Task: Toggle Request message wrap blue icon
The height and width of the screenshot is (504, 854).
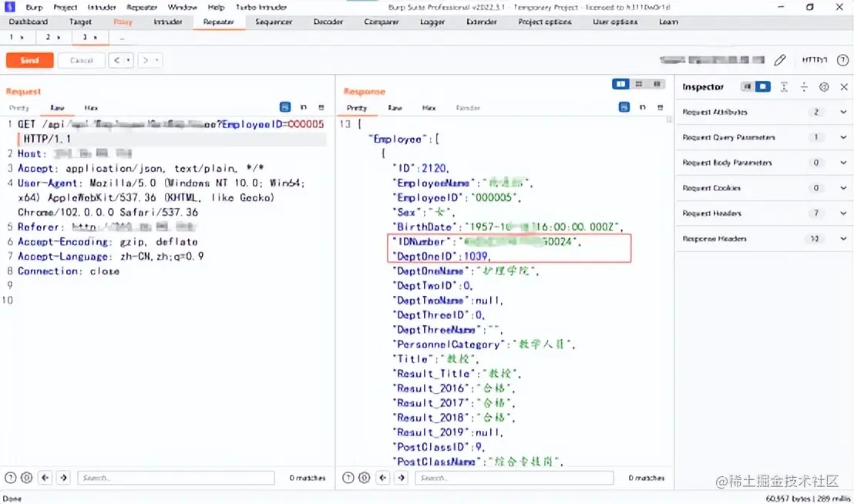Action: (x=285, y=107)
